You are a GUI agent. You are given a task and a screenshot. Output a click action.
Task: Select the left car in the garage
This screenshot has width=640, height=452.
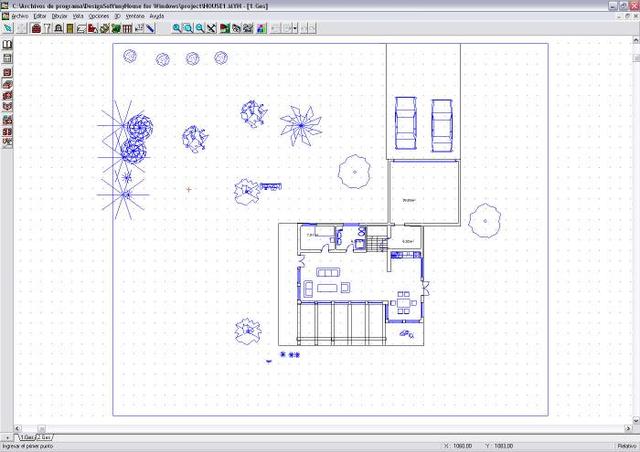[x=406, y=123]
